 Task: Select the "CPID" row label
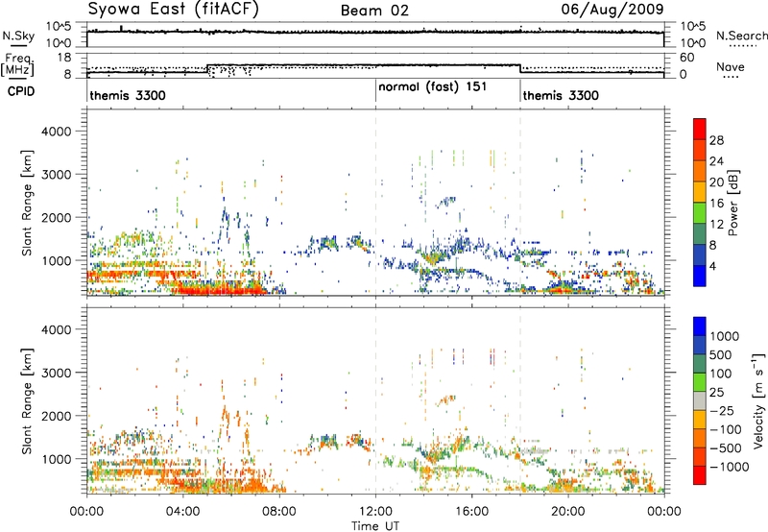point(21,91)
